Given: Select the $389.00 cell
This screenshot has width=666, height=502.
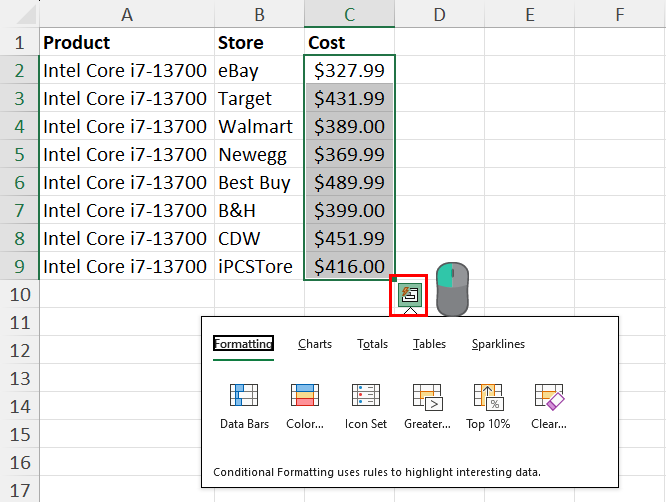Looking at the screenshot, I should coord(350,127).
